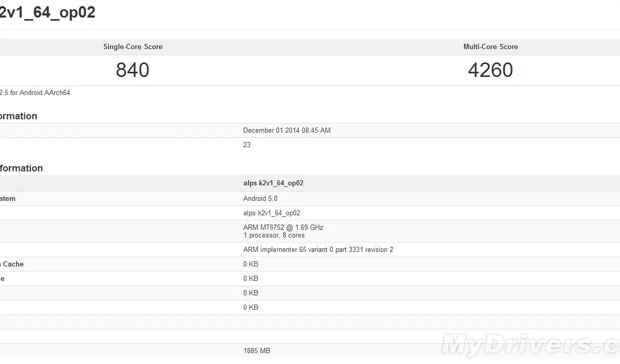
Task: Select the '1 processor, 8 cores' text
Action: pos(274,235)
